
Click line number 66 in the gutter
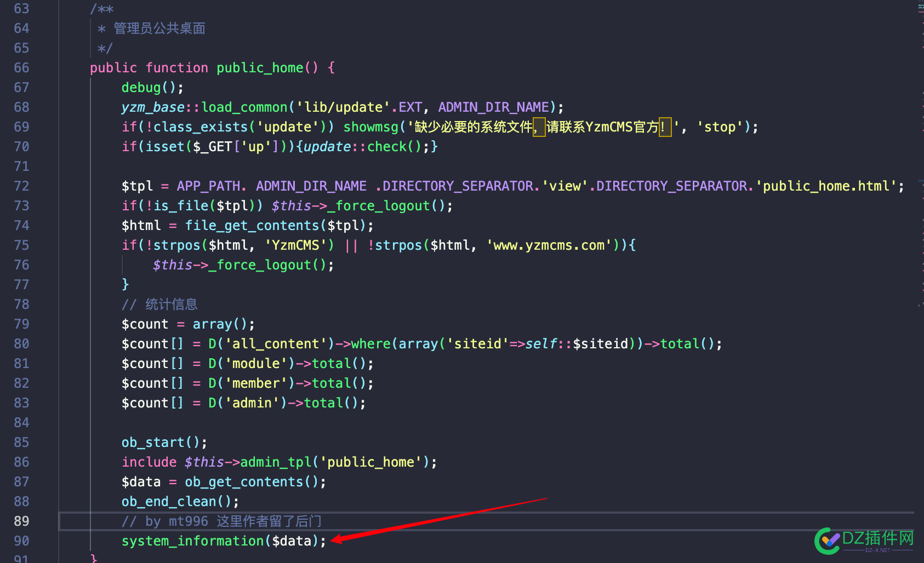pos(22,68)
